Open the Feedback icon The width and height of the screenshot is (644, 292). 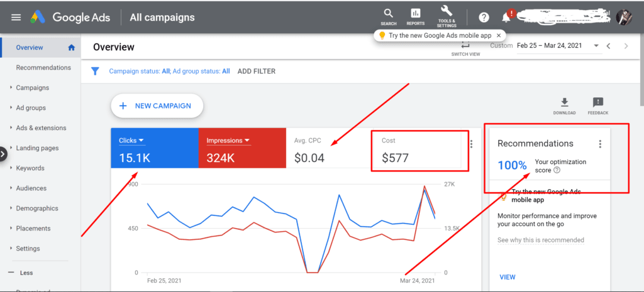pyautogui.click(x=597, y=105)
